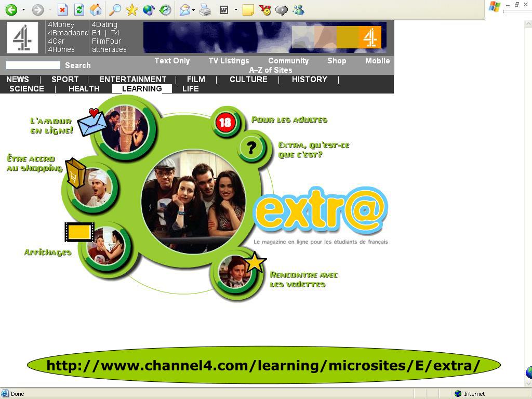Open Extra, qu'est-ce que c'est? link

tap(313, 150)
